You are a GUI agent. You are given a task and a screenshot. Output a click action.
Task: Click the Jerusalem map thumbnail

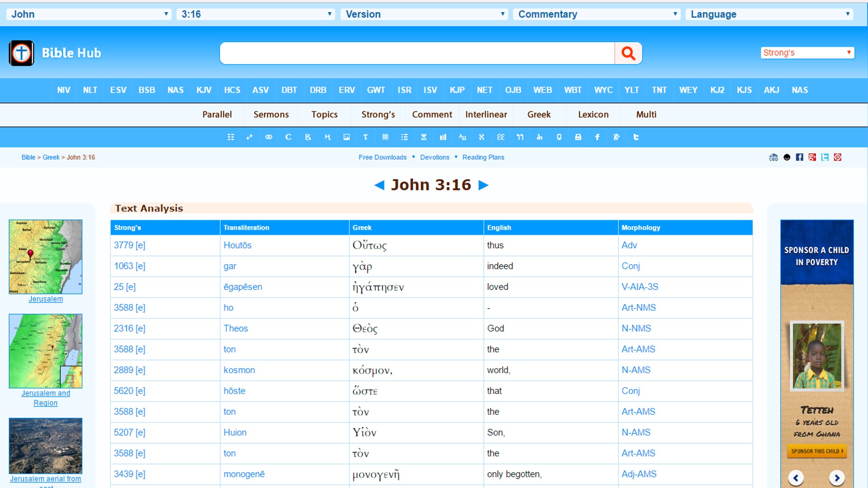coord(46,257)
